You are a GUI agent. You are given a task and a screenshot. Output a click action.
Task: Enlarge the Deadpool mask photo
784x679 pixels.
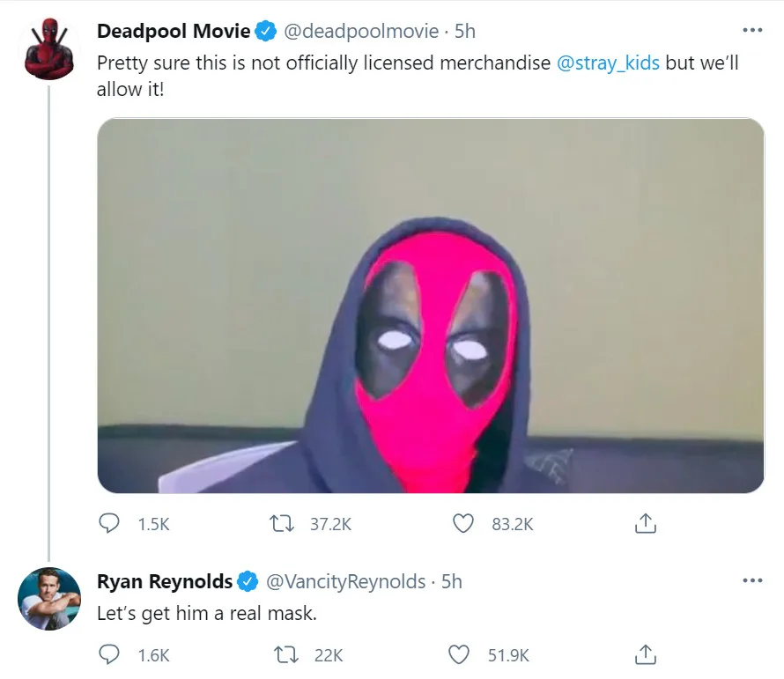tap(431, 305)
